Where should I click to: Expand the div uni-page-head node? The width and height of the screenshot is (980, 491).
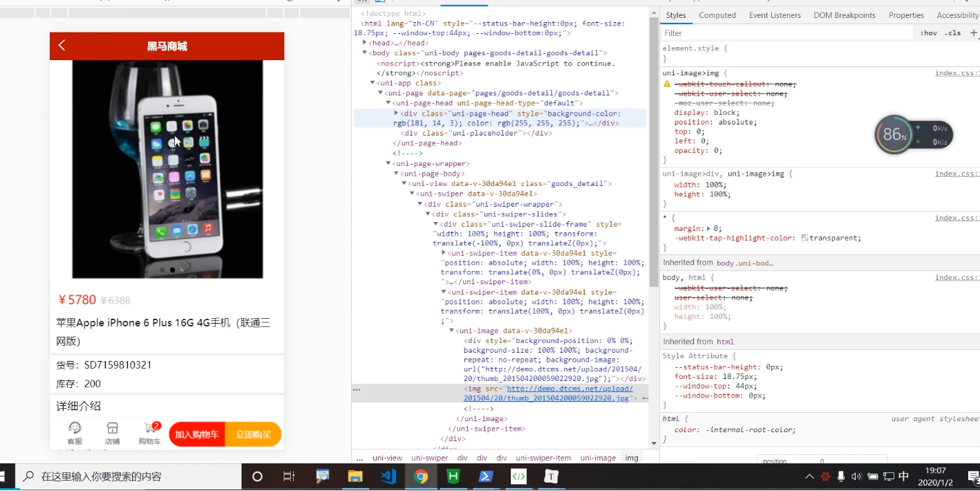(x=396, y=113)
